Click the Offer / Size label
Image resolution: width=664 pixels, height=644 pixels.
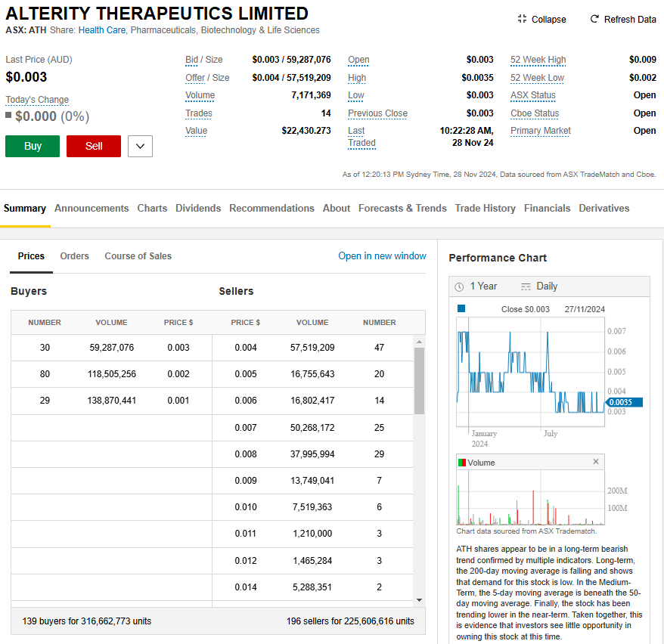(x=207, y=78)
